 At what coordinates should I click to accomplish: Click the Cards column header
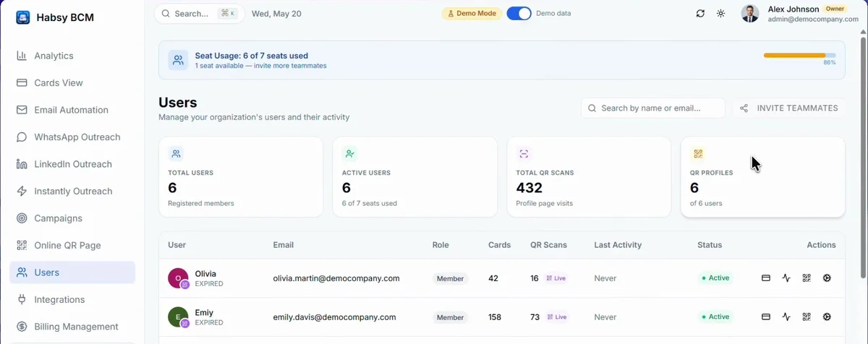(500, 245)
